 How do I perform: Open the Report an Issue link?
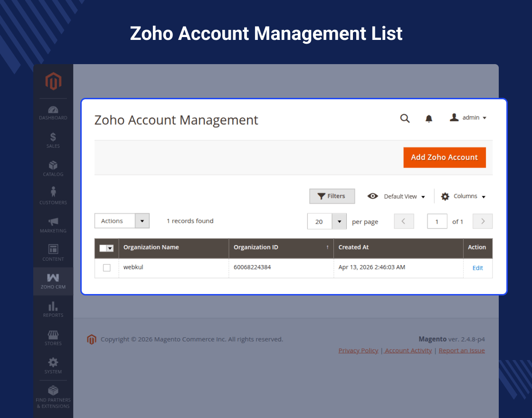click(462, 351)
